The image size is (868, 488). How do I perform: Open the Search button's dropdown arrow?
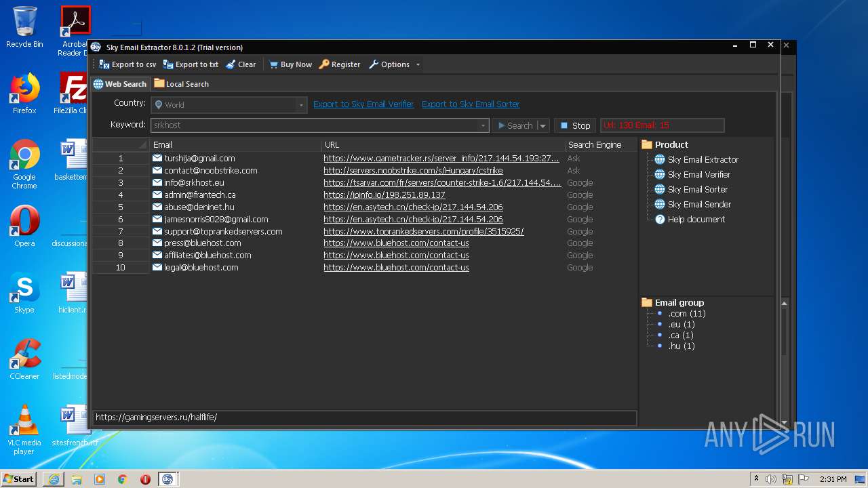pos(542,125)
